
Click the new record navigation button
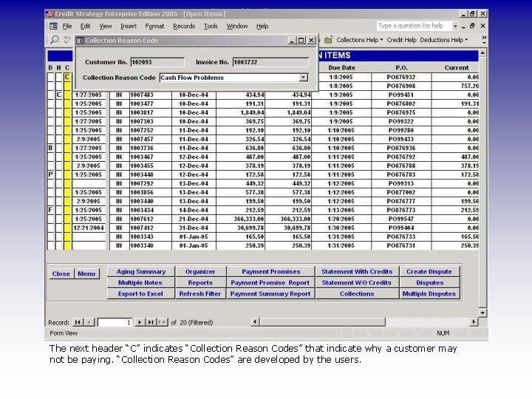pyautogui.click(x=162, y=322)
